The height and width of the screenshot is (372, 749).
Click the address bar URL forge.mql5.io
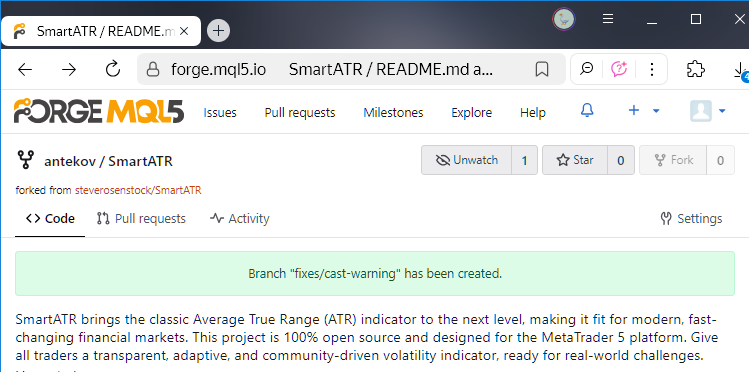(218, 70)
